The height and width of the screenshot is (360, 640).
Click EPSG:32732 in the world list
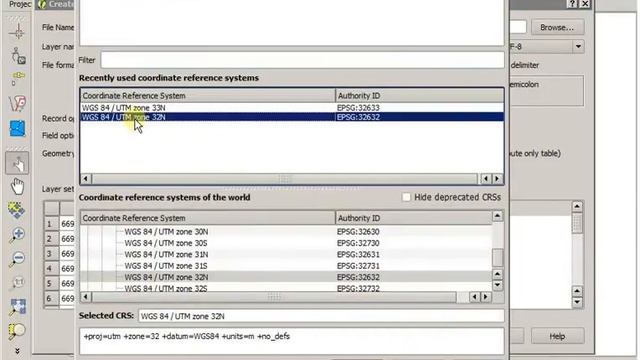(358, 288)
